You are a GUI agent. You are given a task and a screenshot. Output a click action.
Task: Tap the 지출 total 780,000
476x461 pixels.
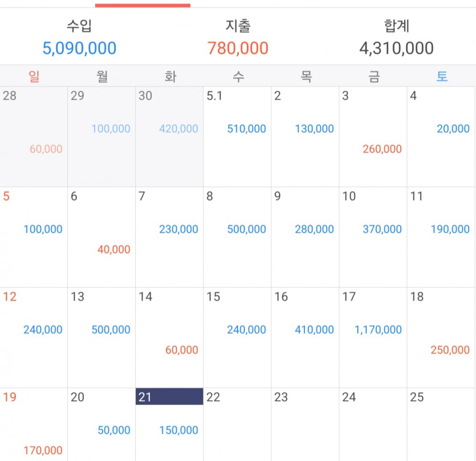tap(238, 48)
